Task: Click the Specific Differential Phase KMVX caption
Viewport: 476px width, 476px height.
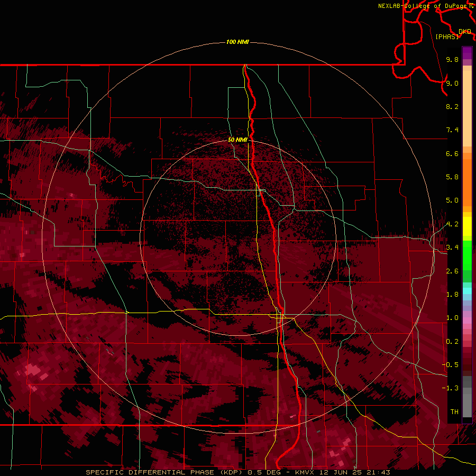Action: 237,472
